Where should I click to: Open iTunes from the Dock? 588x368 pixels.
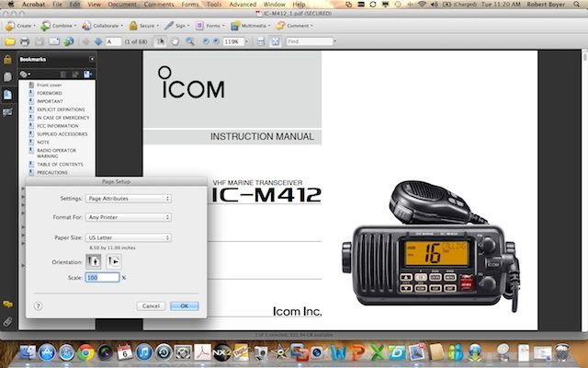(x=144, y=352)
